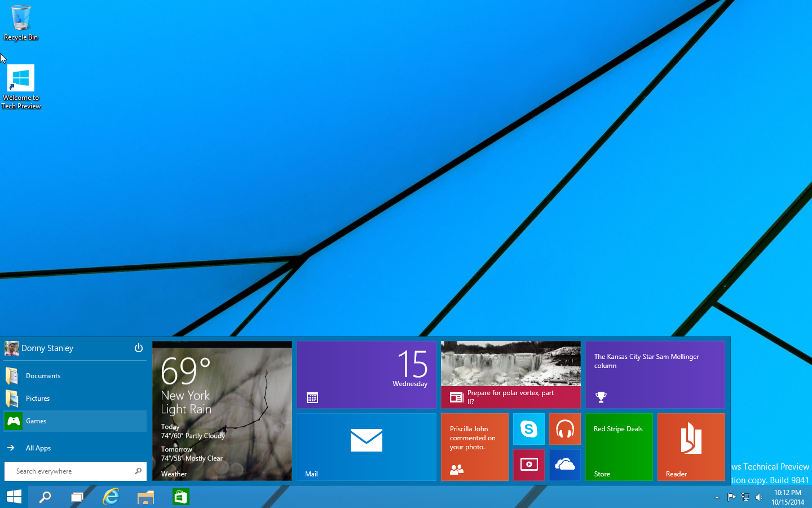Select Games in Start menu
812x508 pixels.
tap(36, 421)
